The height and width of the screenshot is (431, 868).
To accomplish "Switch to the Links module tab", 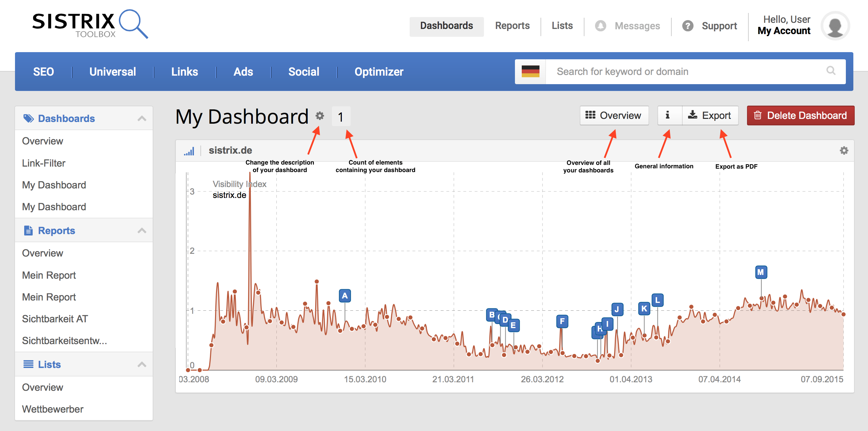I will 184,72.
